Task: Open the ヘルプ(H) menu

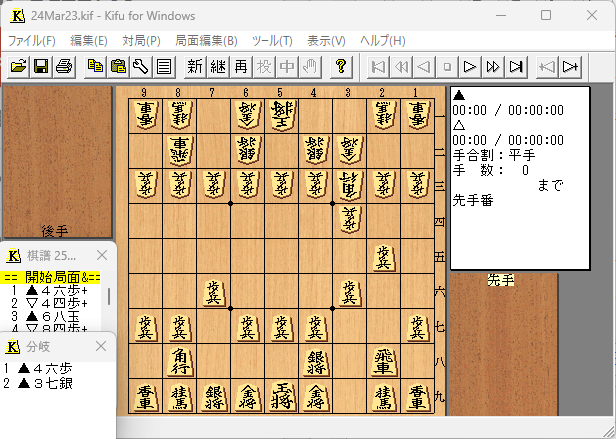Action: click(x=383, y=40)
